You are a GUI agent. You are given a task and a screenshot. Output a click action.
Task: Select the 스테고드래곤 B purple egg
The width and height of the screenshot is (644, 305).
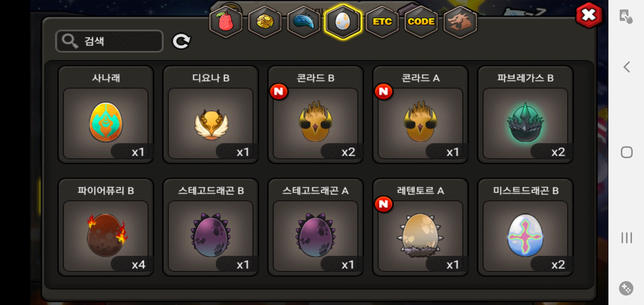click(211, 227)
